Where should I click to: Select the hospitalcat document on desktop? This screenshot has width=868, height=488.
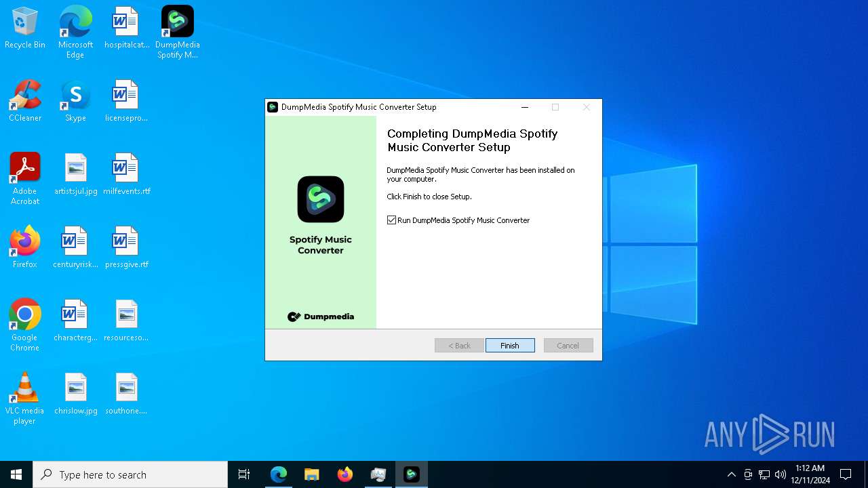point(127,28)
